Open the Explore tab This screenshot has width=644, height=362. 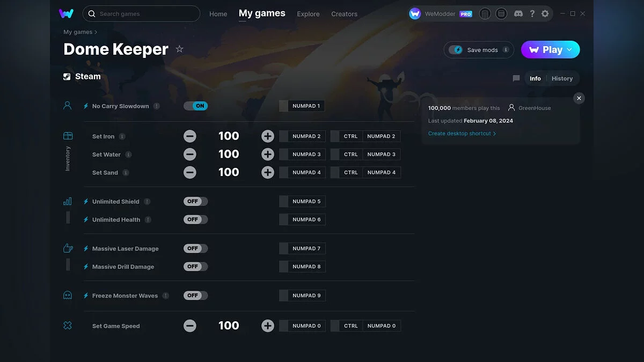[x=308, y=14]
